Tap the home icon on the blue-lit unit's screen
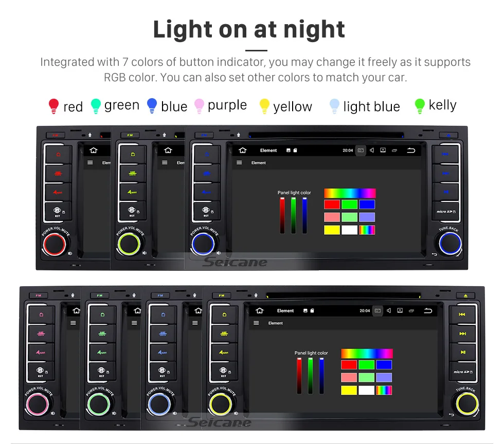The image size is (504, 444). (243, 151)
